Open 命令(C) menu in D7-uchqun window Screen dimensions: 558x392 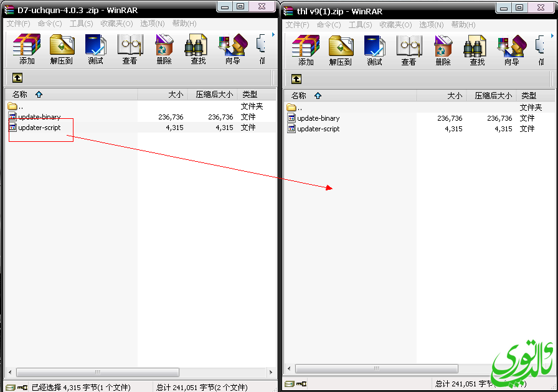pyautogui.click(x=50, y=24)
